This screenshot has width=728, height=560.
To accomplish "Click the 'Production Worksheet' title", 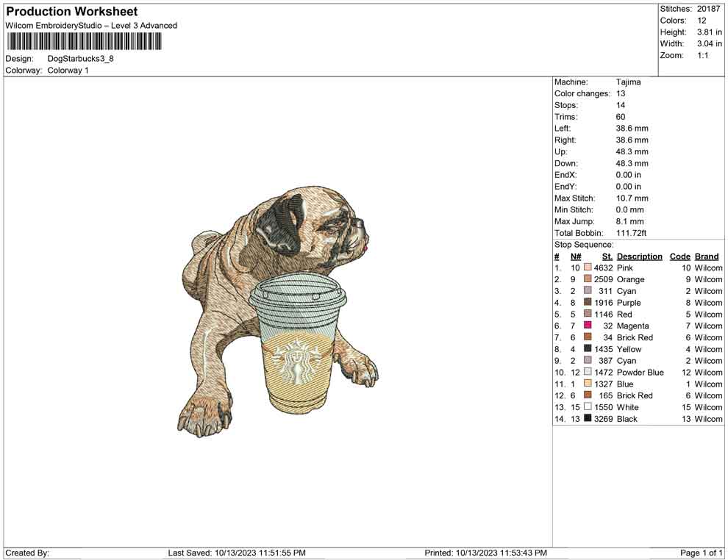I will (x=72, y=12).
